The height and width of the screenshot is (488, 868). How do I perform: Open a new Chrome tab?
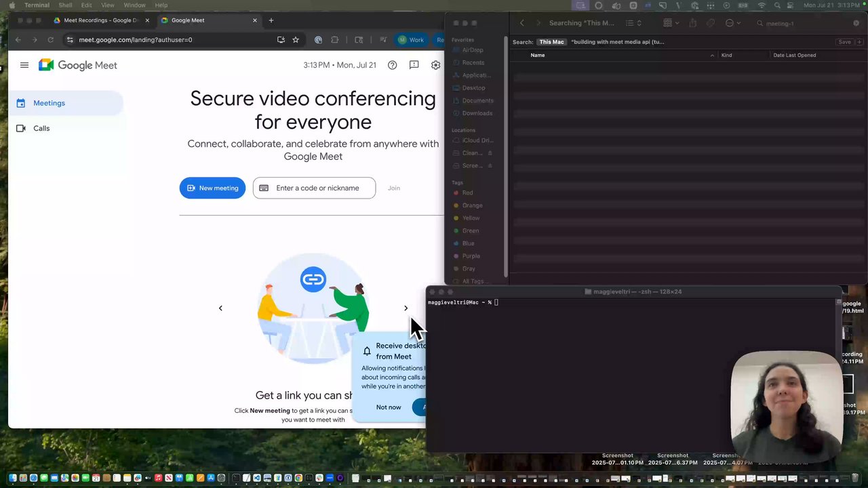[x=271, y=20]
